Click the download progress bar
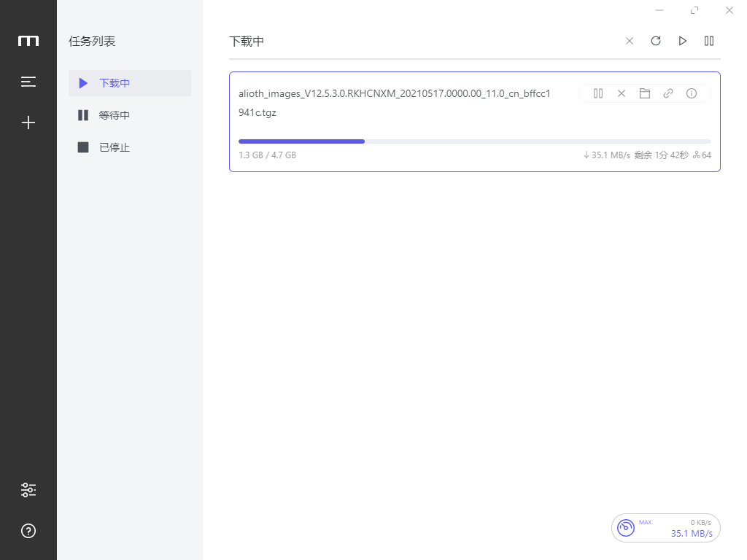Viewport: 747px width, 560px height. (474, 141)
